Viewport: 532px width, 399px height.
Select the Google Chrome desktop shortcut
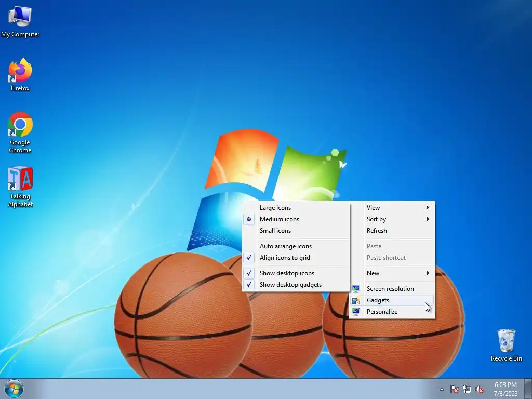pos(20,132)
